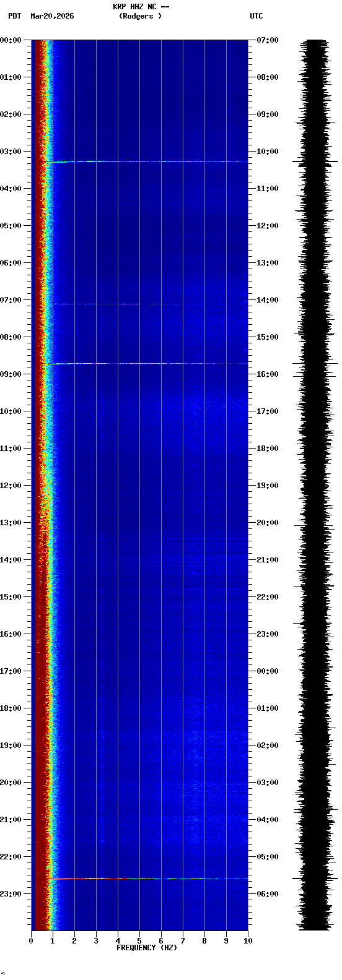The height and width of the screenshot is (980, 342).
Task: Click the event streak before 09:00 PDT
Action: click(x=144, y=363)
